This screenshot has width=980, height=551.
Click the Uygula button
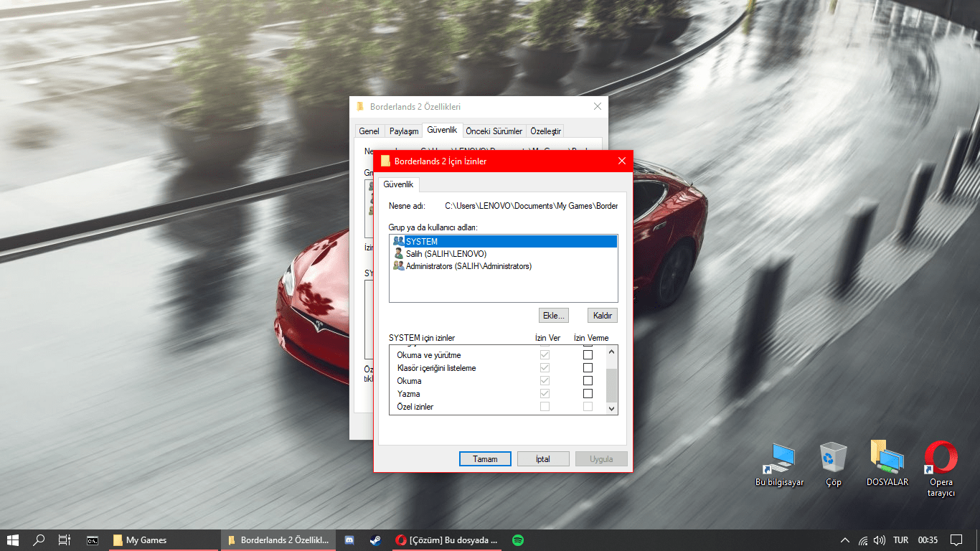[x=601, y=459]
